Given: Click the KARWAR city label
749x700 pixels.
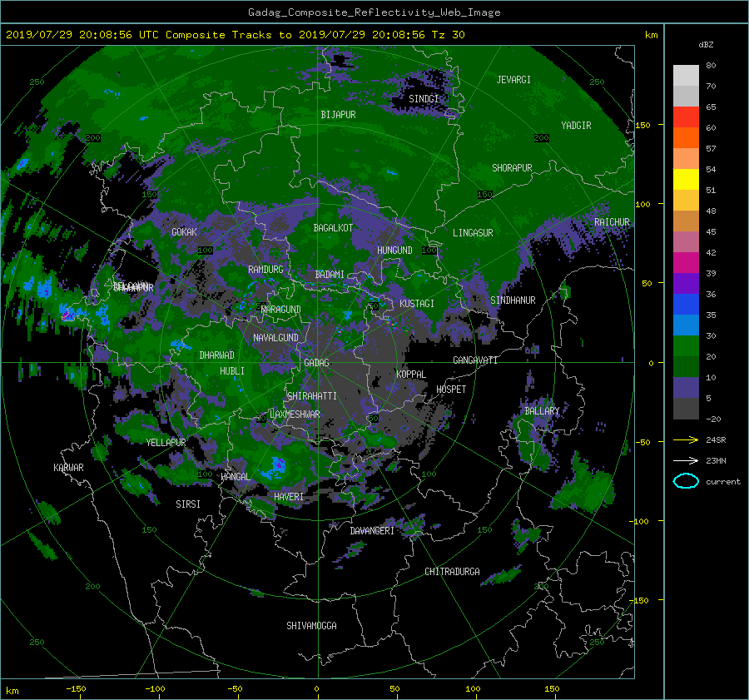Looking at the screenshot, I should pyautogui.click(x=68, y=468).
